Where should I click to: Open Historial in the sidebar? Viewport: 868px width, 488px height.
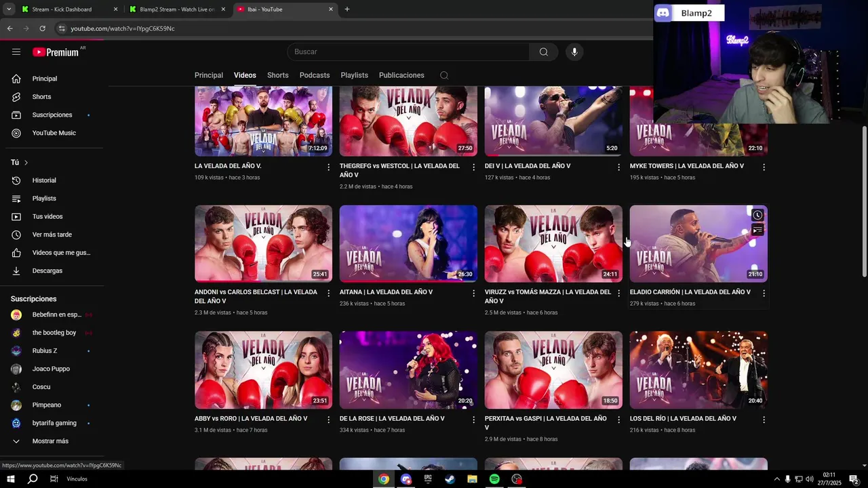coord(52,180)
